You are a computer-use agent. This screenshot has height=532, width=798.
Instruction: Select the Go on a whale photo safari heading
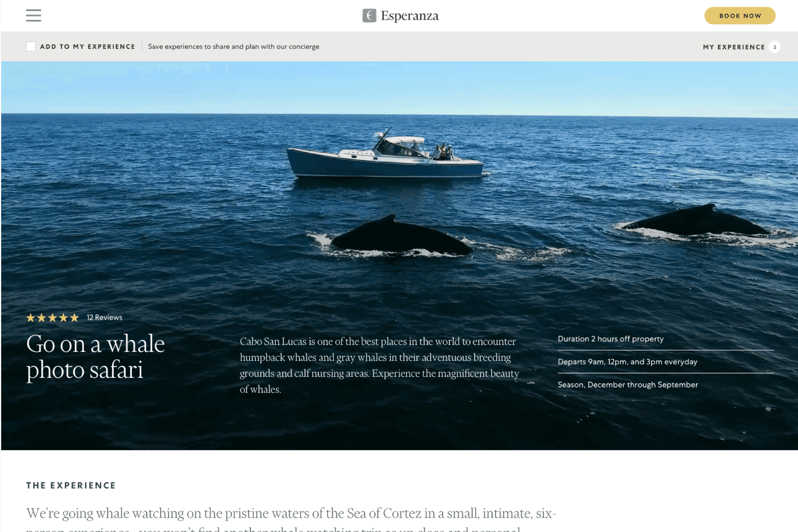[x=96, y=357]
